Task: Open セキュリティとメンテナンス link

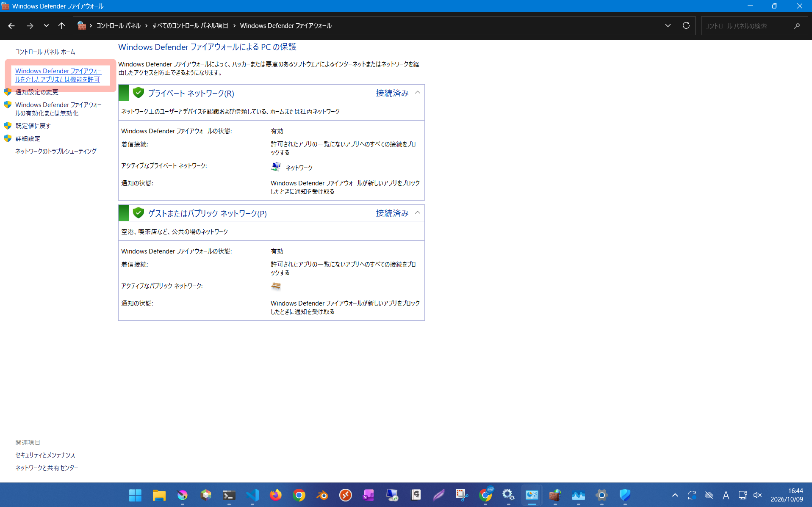Action: click(x=45, y=455)
